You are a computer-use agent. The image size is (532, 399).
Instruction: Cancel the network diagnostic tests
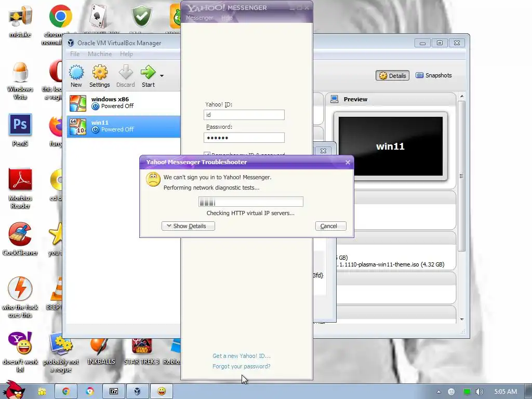tap(331, 226)
